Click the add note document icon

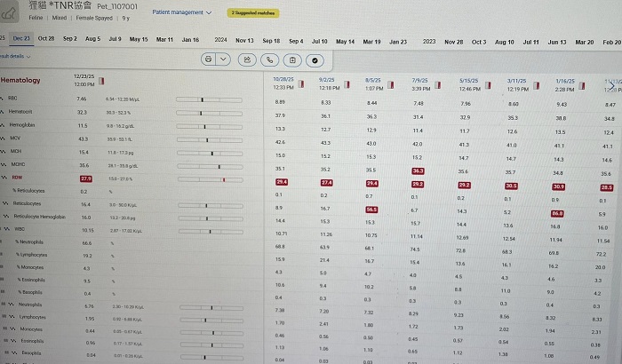tap(292, 59)
